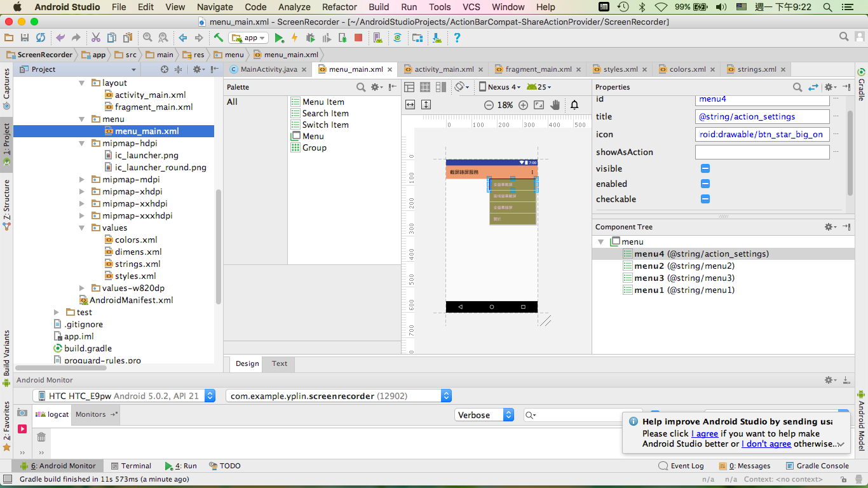Open the Nexus 4 device dropdown
Screen dimensions: 868x488
coord(500,87)
